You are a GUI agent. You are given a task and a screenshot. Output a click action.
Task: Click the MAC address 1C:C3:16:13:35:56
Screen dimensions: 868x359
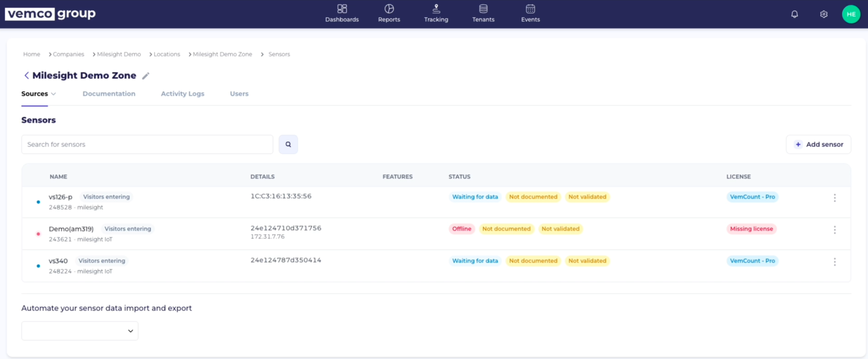(x=281, y=196)
